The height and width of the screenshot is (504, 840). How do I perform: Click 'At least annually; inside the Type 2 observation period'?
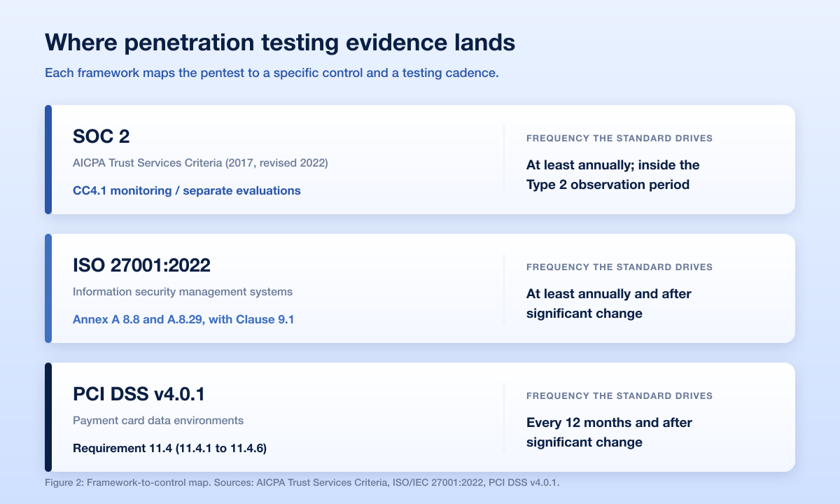613,175
